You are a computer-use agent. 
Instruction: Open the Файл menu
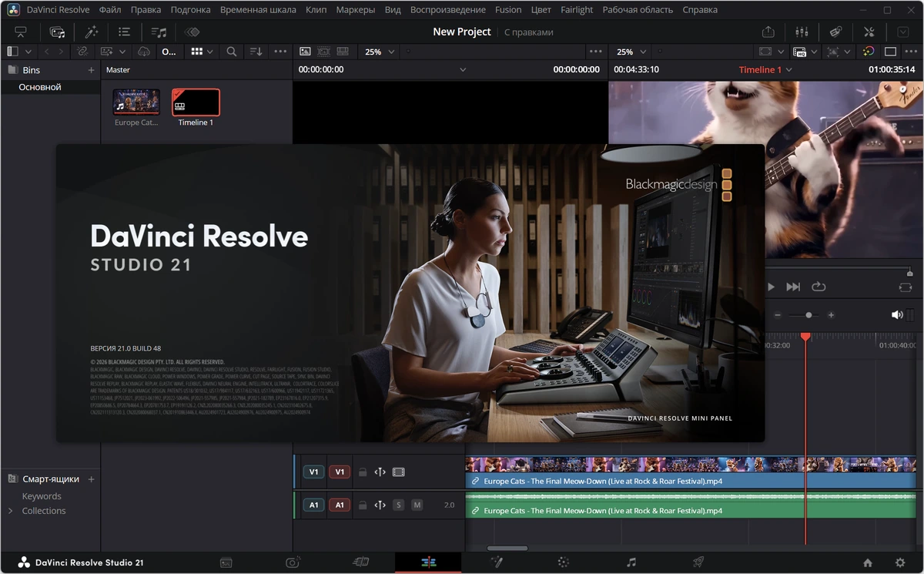point(110,10)
